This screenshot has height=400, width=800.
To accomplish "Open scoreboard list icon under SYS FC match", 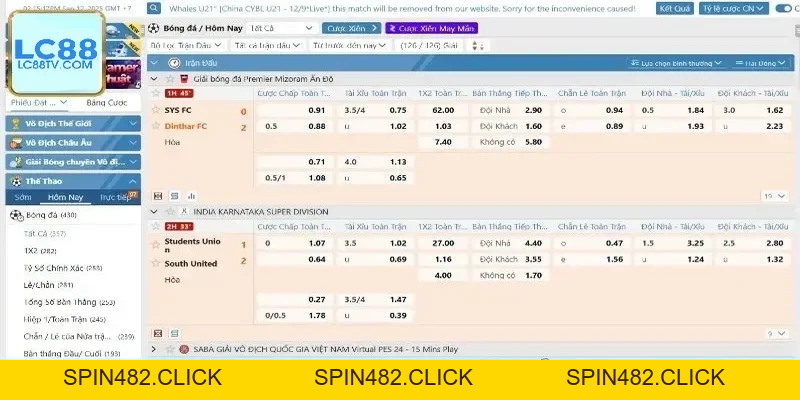I will click(174, 196).
